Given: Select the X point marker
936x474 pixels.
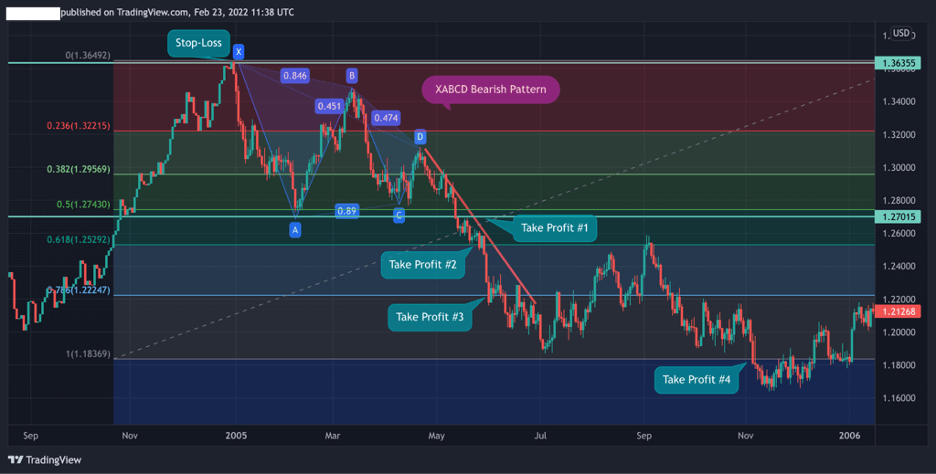Looking at the screenshot, I should (238, 52).
